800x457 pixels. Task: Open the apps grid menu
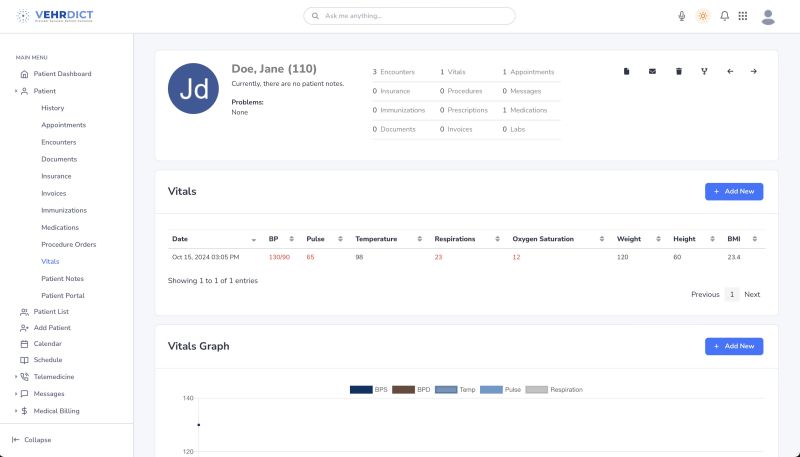(x=743, y=16)
